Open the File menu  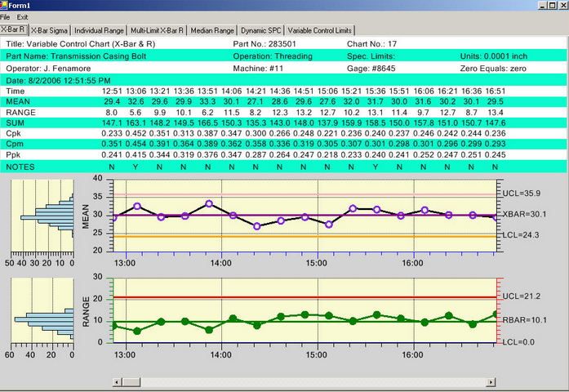coord(5,17)
